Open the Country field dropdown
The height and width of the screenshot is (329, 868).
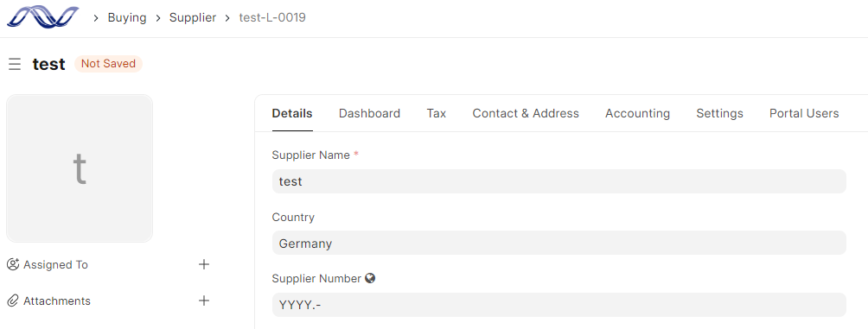point(559,243)
